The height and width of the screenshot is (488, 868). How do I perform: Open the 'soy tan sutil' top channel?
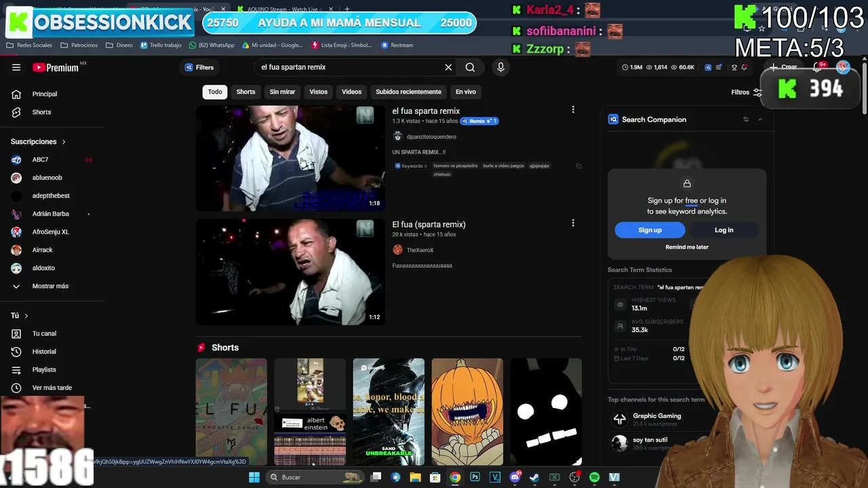coord(650,440)
